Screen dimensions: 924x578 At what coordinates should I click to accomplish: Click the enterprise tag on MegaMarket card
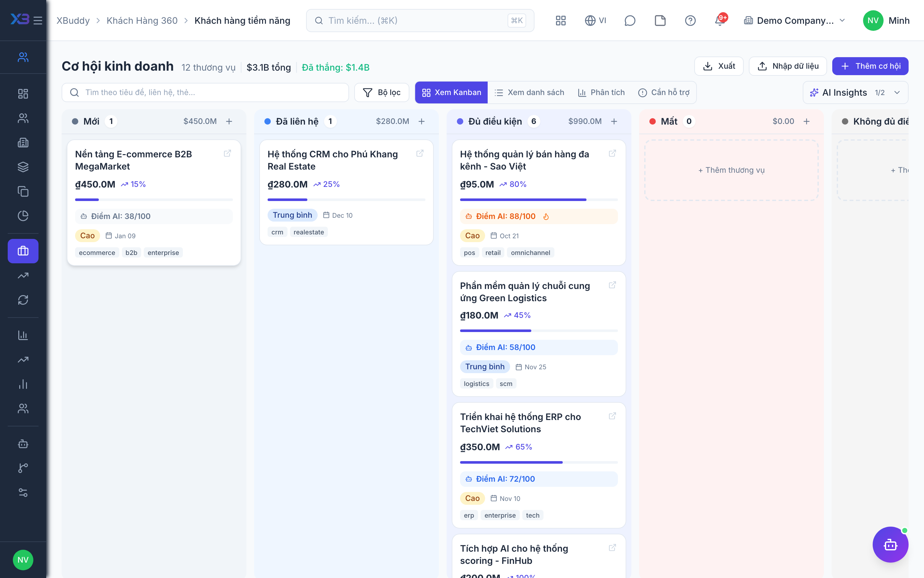click(x=163, y=253)
